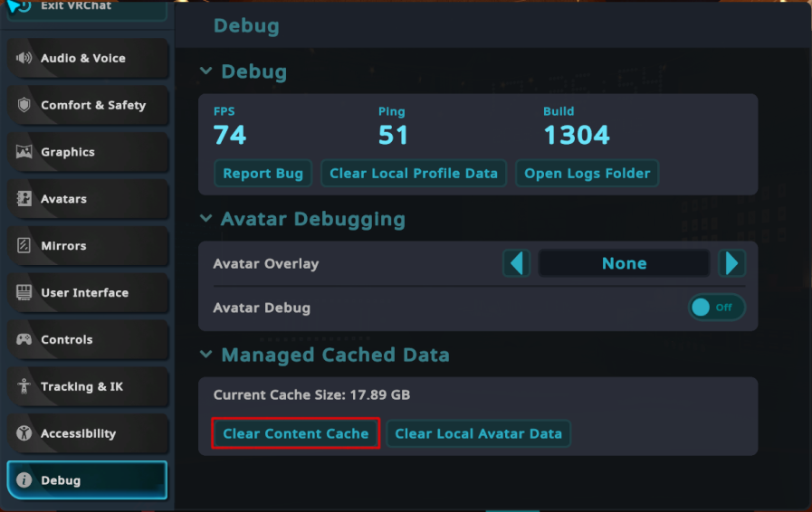812x512 pixels.
Task: Click the Comfort & Safety shield icon
Action: pos(24,105)
